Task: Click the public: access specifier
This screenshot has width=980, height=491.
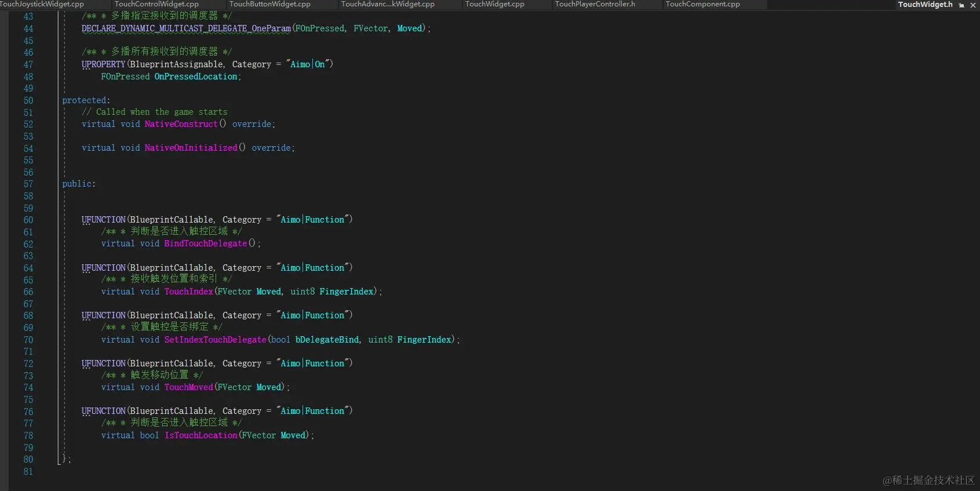Action: pos(79,184)
